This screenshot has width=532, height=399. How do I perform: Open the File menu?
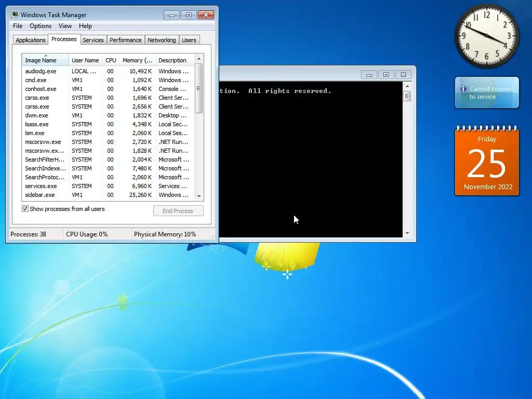tap(18, 26)
